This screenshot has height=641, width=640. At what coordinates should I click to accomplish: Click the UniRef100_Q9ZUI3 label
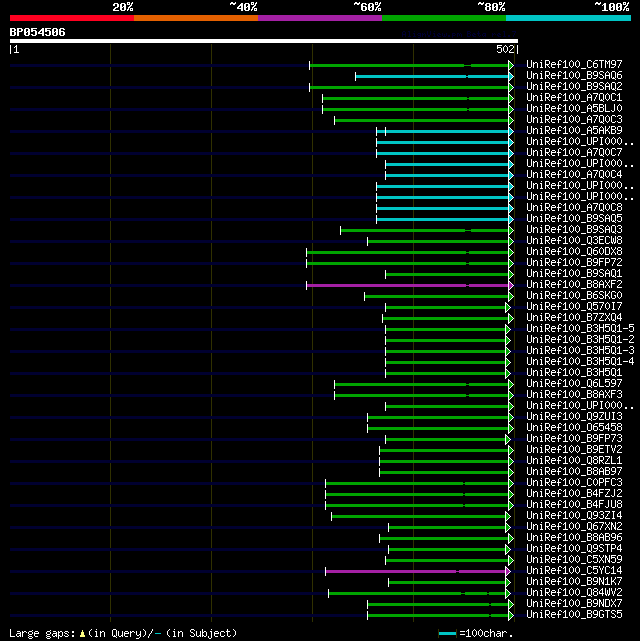pos(574,417)
